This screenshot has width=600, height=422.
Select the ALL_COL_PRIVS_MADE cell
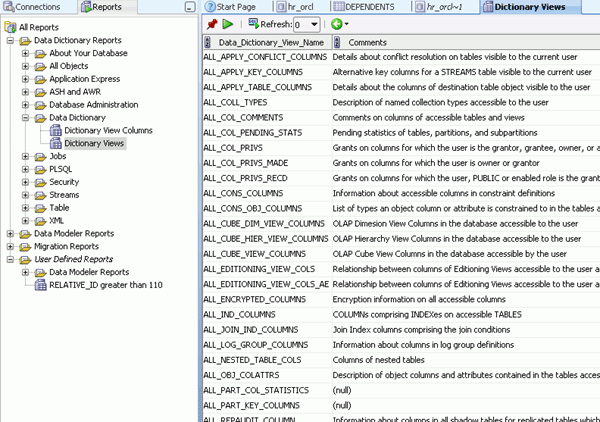coord(267,163)
